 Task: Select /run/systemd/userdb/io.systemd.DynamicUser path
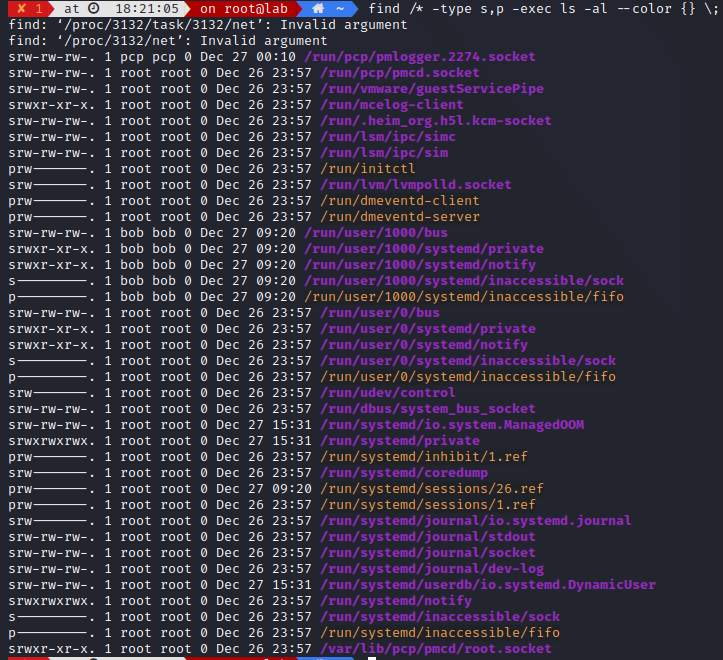(x=488, y=585)
